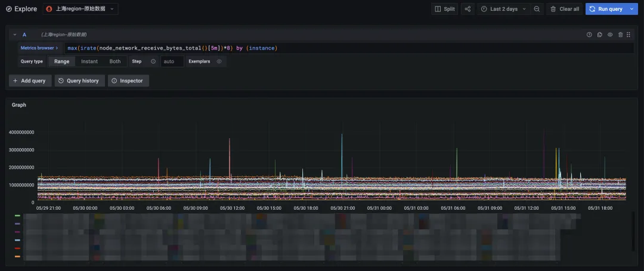This screenshot has height=271, width=644.
Task: Collapse query row A chevron
Action: tap(15, 35)
